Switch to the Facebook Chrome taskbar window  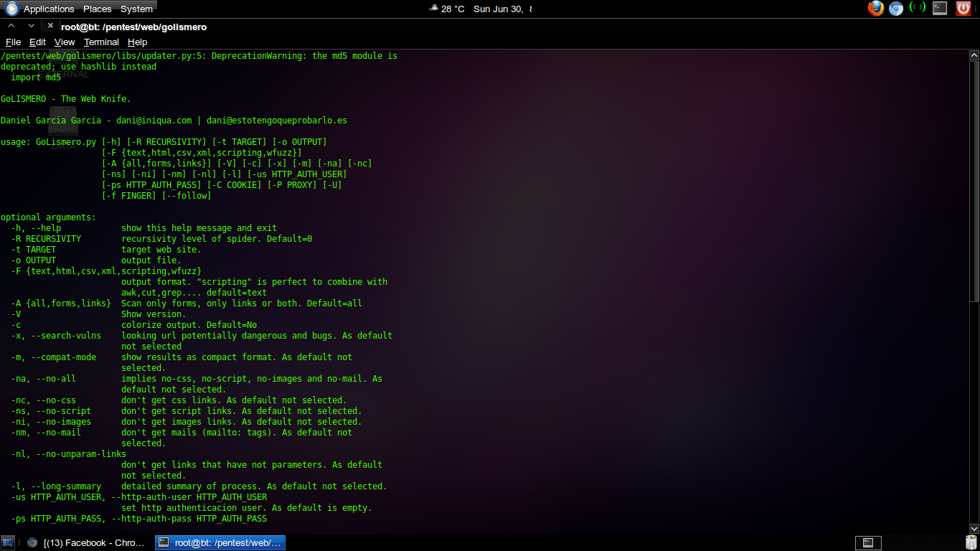pos(86,542)
